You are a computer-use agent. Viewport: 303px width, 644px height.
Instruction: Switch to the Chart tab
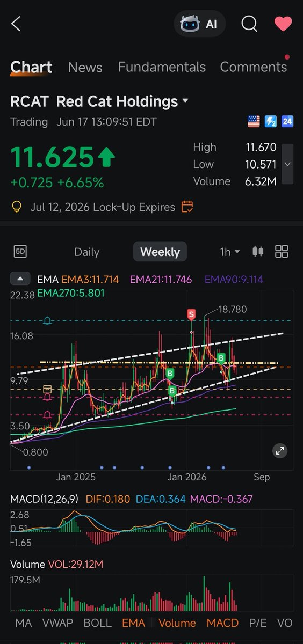31,67
